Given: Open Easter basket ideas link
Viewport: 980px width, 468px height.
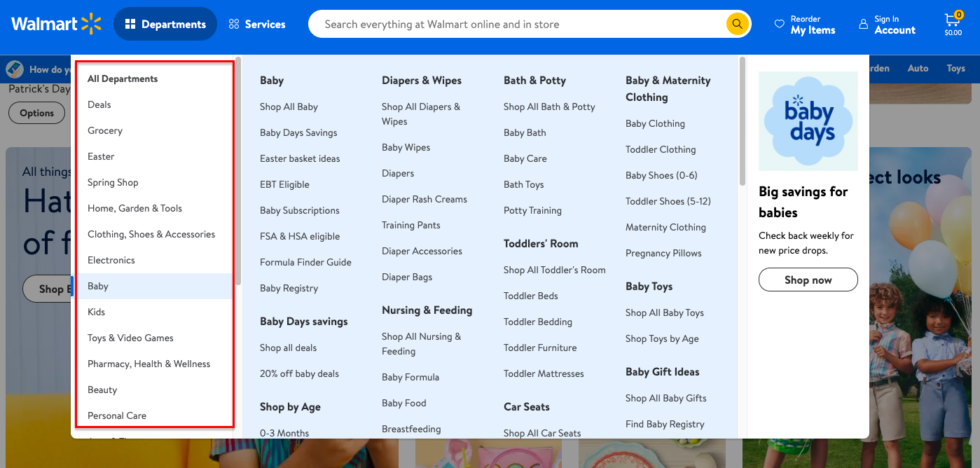Looking at the screenshot, I should [300, 158].
